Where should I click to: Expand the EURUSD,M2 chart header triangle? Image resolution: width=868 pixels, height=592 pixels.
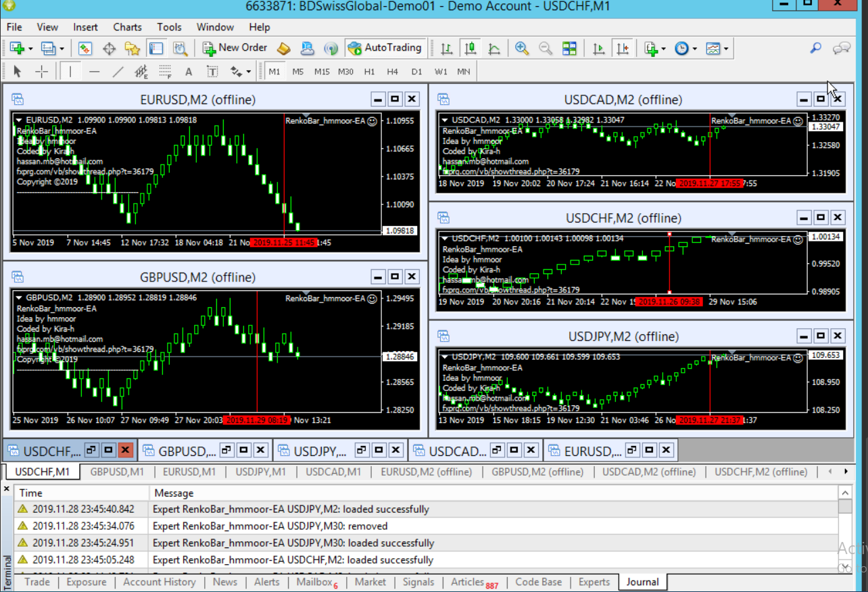click(18, 120)
